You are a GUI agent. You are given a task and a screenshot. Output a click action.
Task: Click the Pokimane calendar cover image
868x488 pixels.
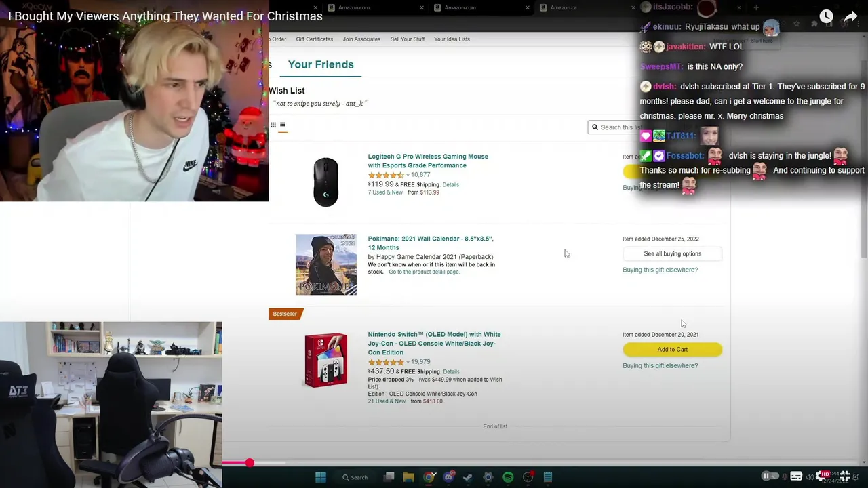click(325, 264)
